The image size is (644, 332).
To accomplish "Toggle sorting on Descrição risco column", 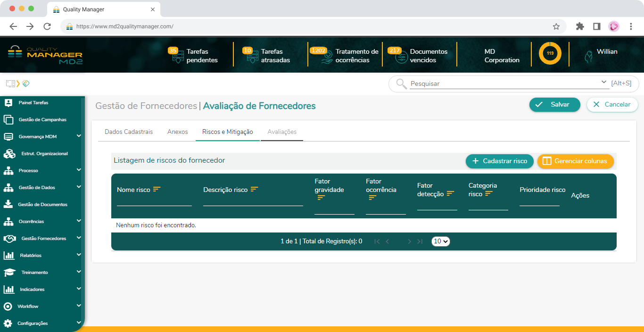I will pyautogui.click(x=255, y=189).
